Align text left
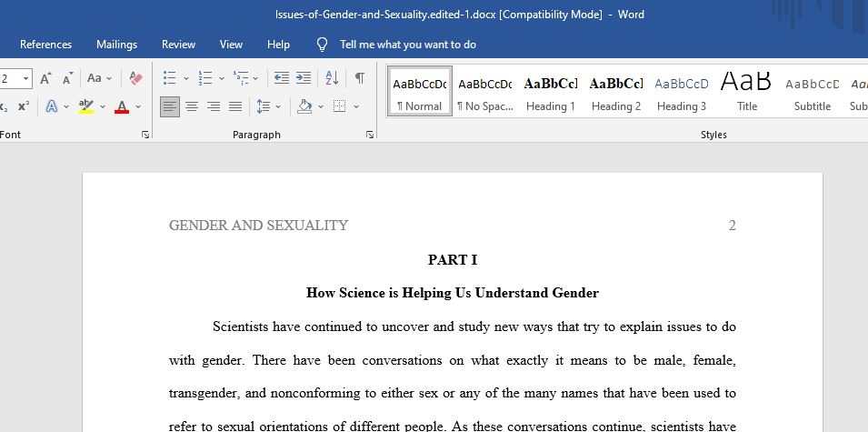868x432 pixels. point(170,106)
